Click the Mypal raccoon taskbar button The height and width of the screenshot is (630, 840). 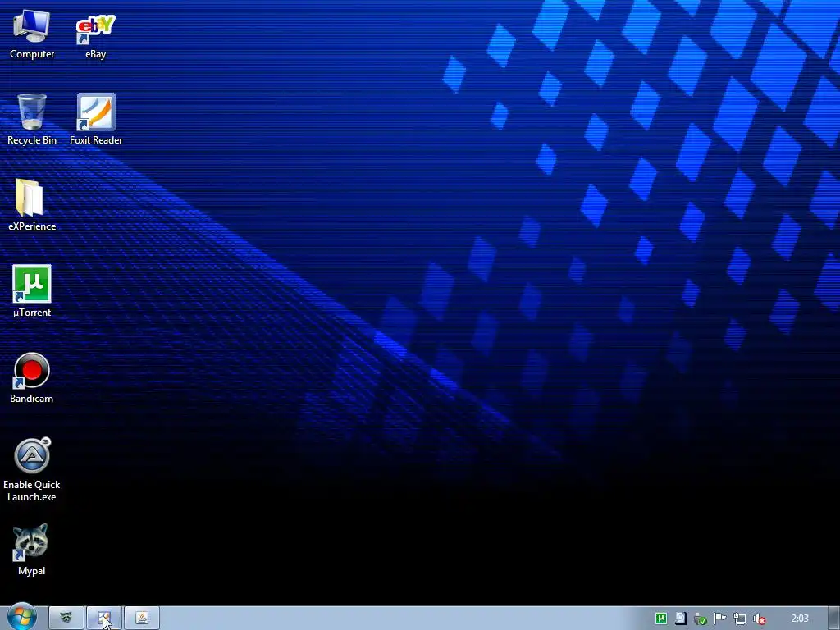(x=66, y=619)
